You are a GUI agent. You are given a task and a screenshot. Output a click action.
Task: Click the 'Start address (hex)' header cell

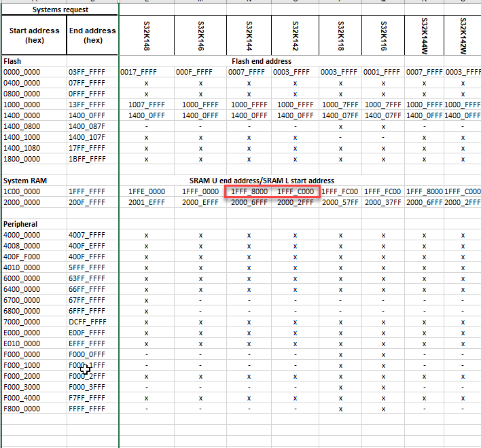pos(35,35)
